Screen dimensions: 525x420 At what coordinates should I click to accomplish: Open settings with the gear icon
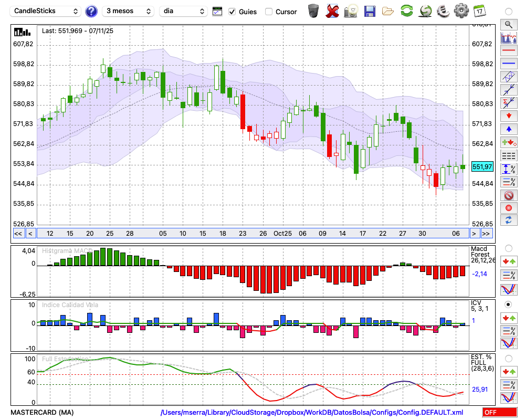click(461, 11)
